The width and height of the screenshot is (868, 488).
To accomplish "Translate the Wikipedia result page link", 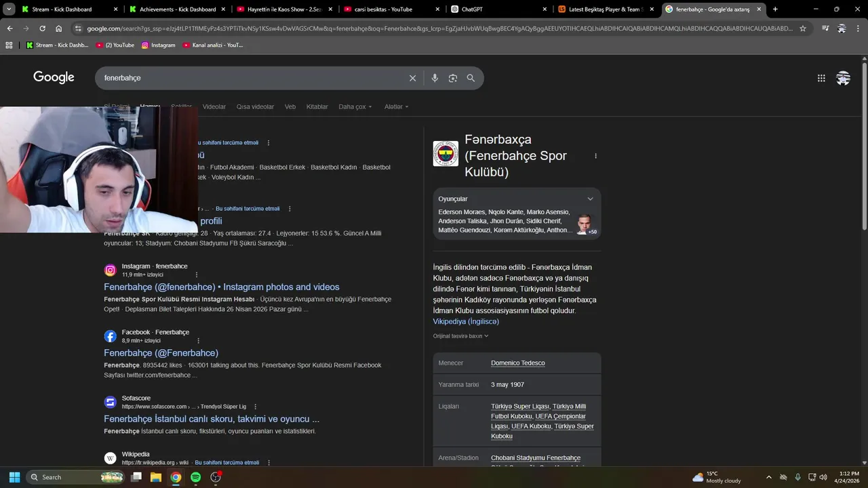I will [x=227, y=463].
